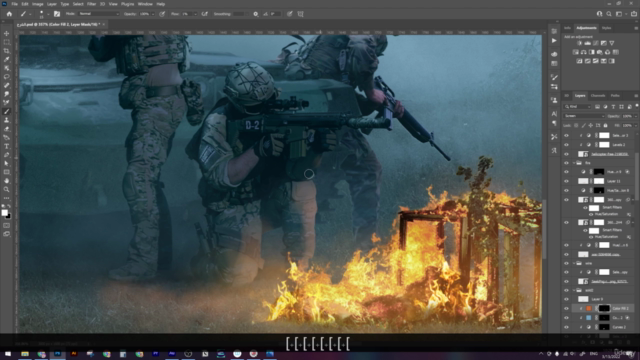Add a Curves adjustment
Image resolution: width=640 pixels, height=360 pixels.
pos(596,43)
